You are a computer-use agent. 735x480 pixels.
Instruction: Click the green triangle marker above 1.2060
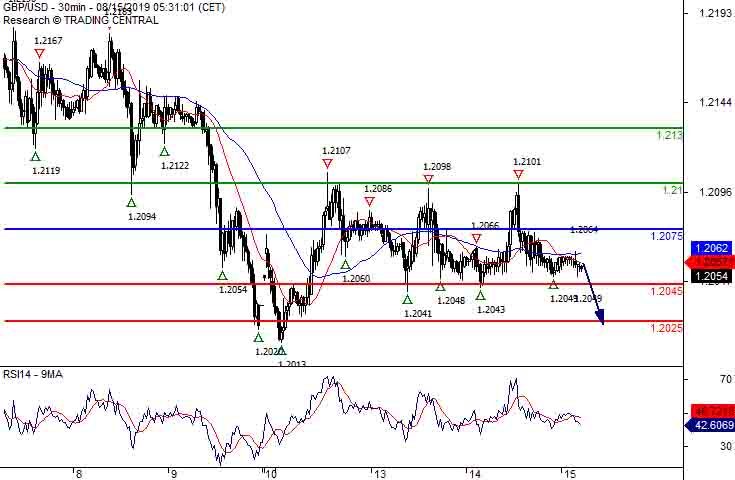point(345,265)
